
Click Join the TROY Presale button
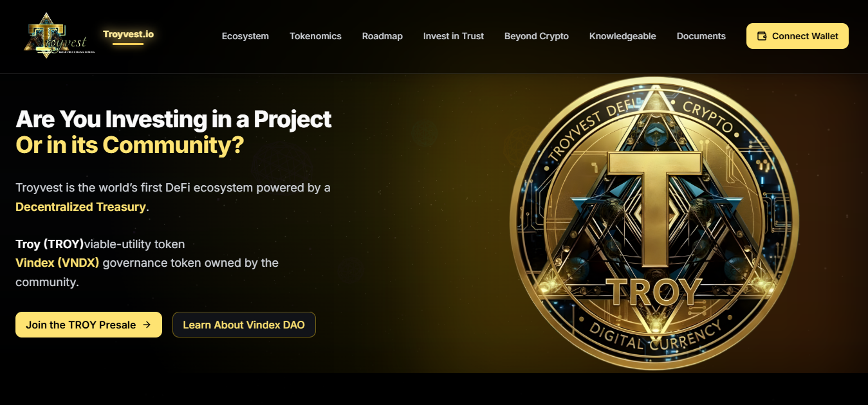tap(89, 325)
